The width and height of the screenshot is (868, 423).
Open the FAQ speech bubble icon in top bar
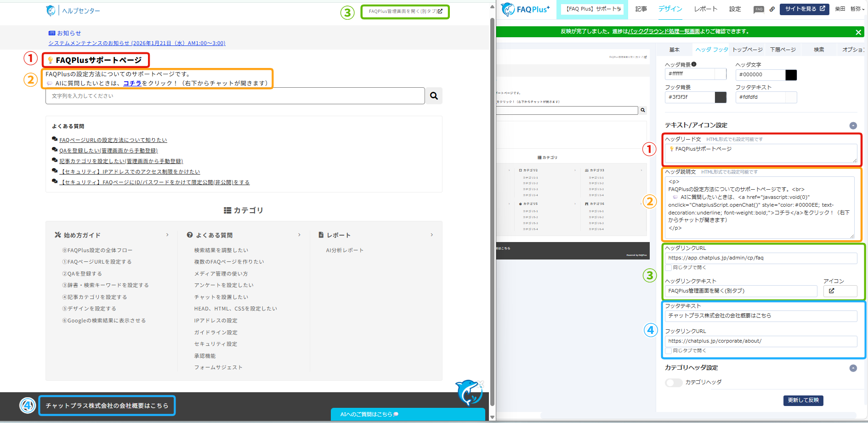[x=759, y=9]
